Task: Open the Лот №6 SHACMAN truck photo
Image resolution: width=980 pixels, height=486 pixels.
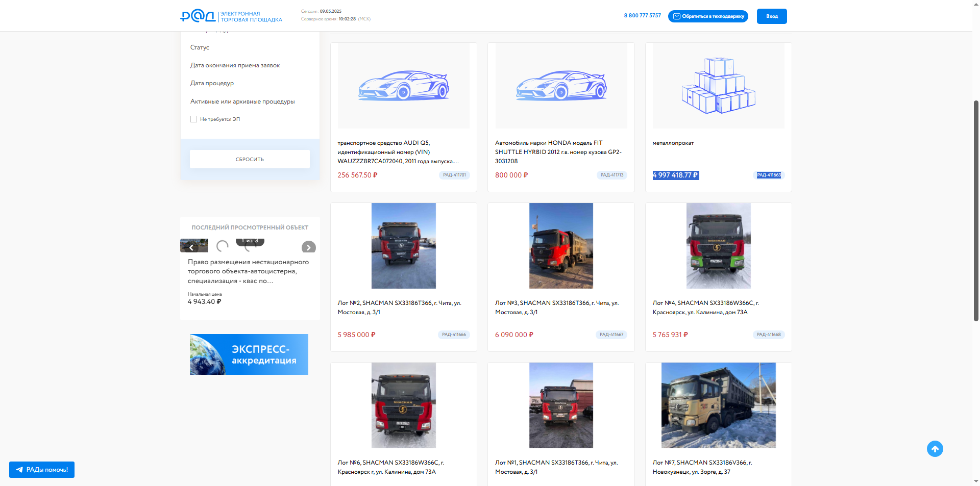Action: [x=403, y=405]
